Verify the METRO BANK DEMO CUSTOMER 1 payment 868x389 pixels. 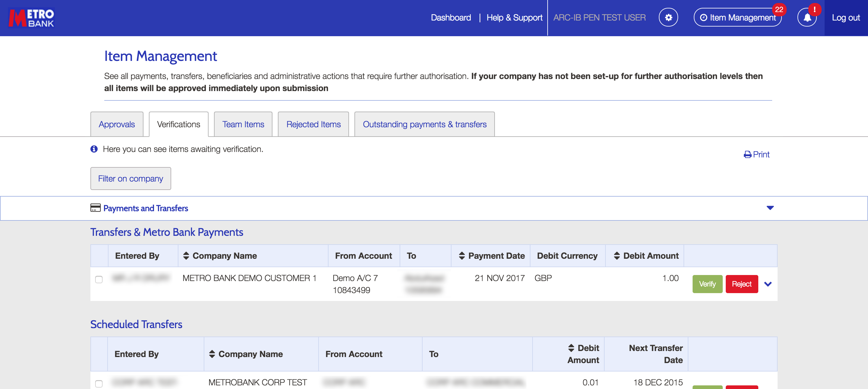click(x=707, y=284)
